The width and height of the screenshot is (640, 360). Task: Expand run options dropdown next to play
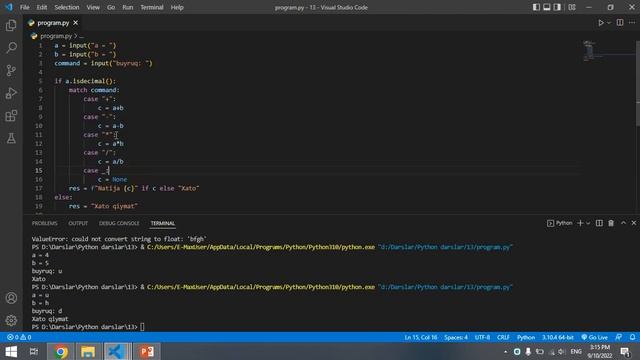coord(609,23)
